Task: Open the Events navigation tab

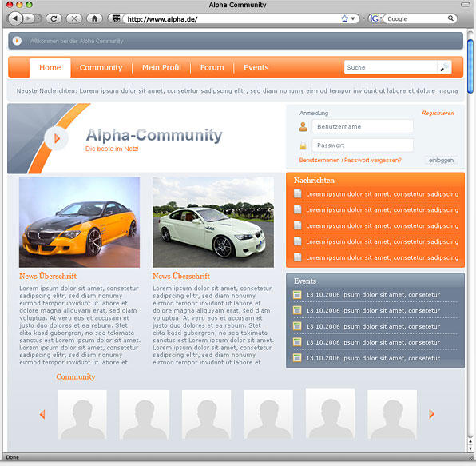Action: (256, 67)
